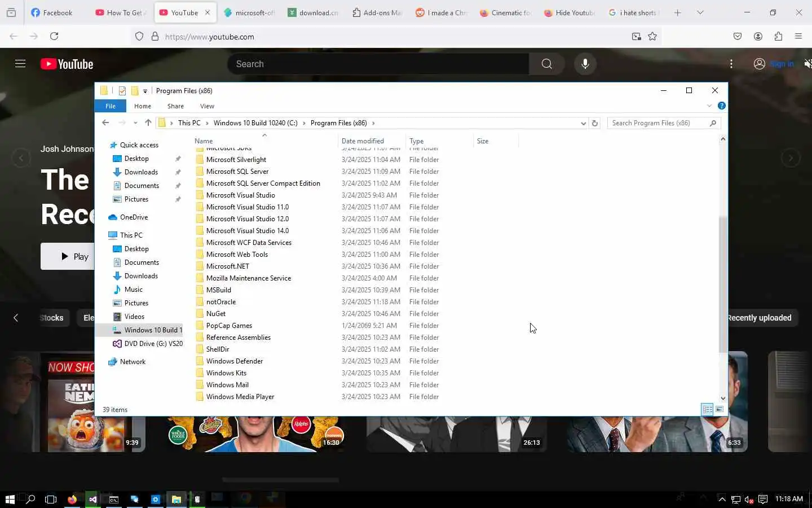Go up one folder level in Explorer
This screenshot has width=812, height=508.
(148, 122)
